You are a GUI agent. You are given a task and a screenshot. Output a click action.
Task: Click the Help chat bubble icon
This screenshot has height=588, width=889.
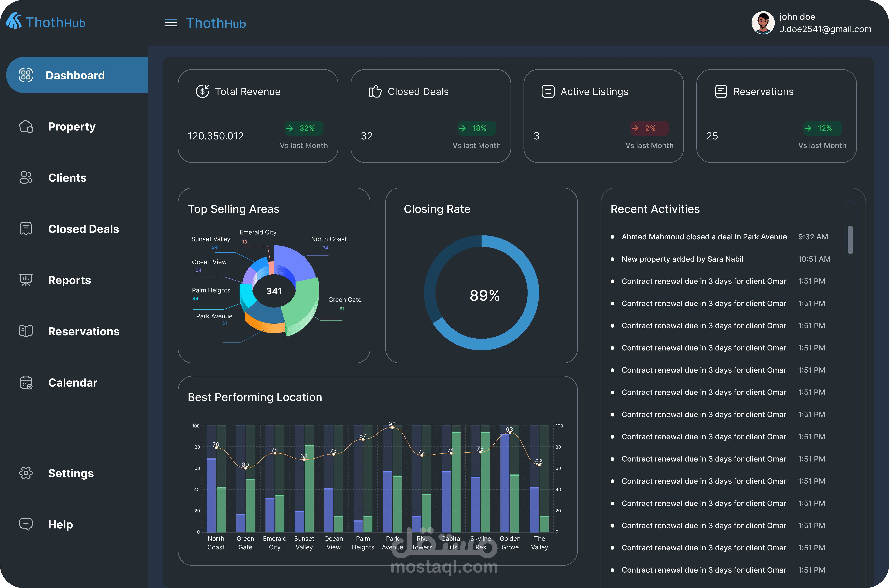(x=26, y=524)
